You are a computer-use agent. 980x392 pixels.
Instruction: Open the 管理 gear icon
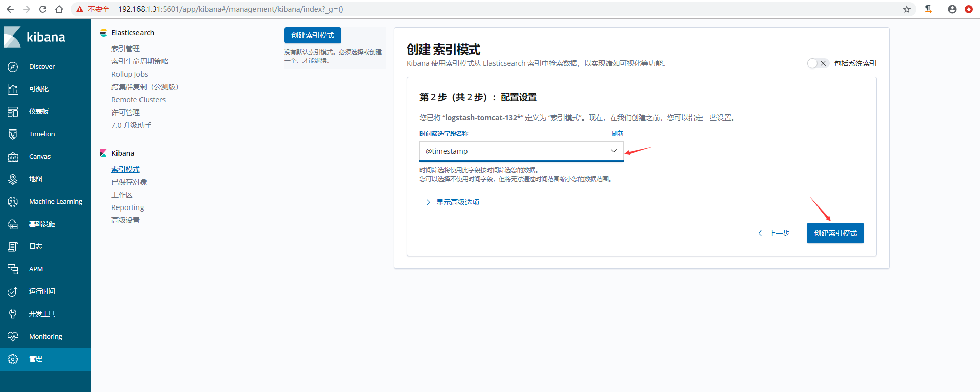[13, 359]
